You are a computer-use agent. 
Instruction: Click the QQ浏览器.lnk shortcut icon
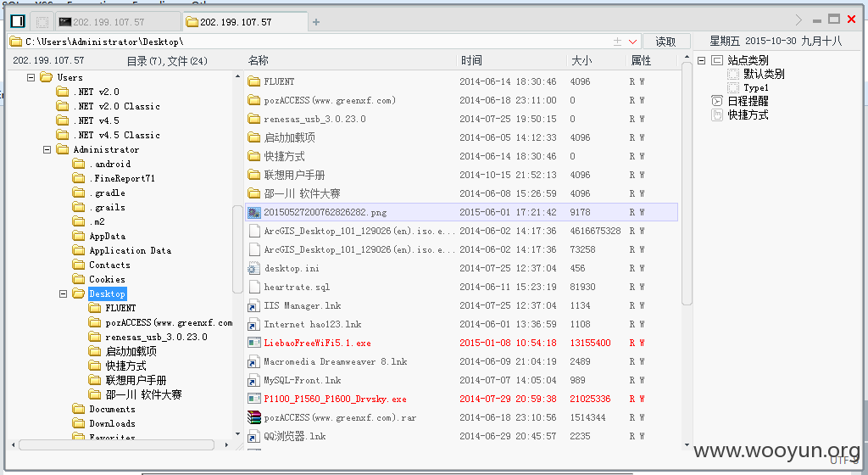pos(254,436)
